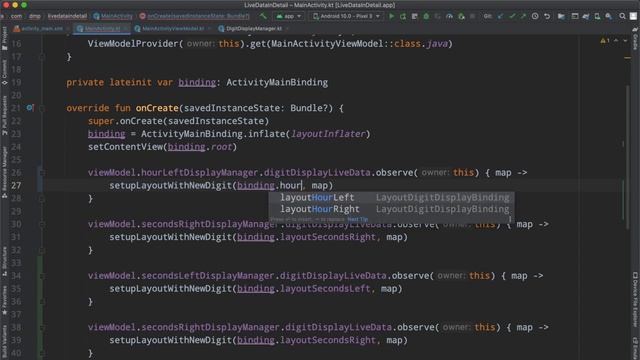This screenshot has width=640, height=360.
Task: Click the warning indicator at editor top right
Action: pyautogui.click(x=604, y=40)
